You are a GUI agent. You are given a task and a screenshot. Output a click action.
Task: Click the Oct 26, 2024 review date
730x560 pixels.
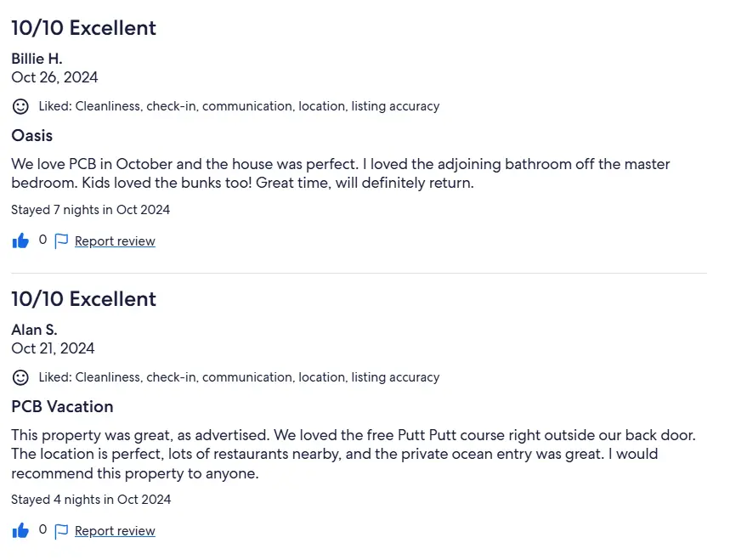click(x=54, y=77)
